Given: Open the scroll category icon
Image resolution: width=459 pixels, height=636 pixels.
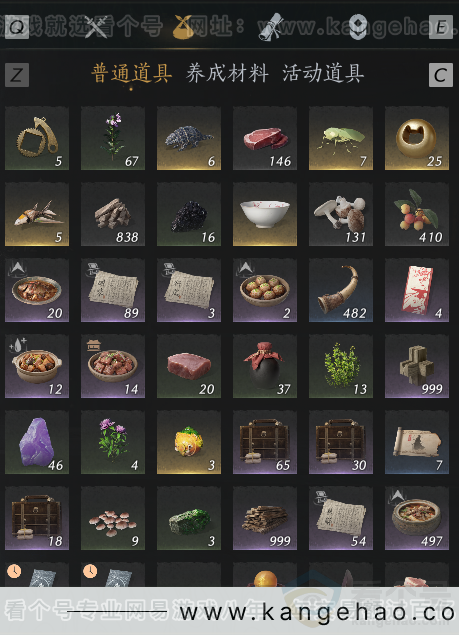Looking at the screenshot, I should pyautogui.click(x=270, y=27).
